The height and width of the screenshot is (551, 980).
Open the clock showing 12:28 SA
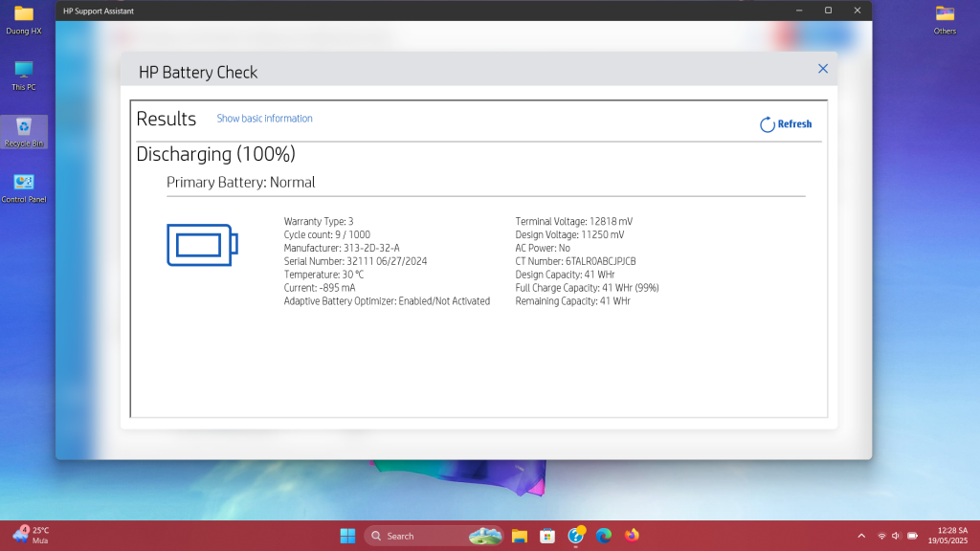coord(947,536)
